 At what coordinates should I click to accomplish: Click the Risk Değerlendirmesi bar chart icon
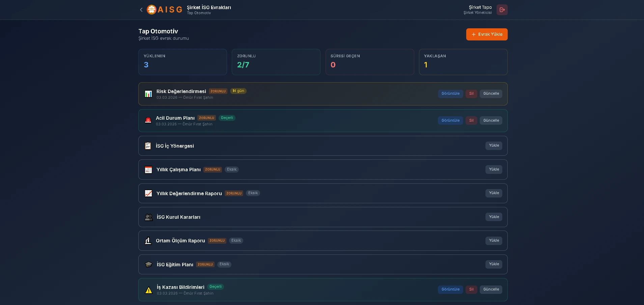click(x=148, y=94)
